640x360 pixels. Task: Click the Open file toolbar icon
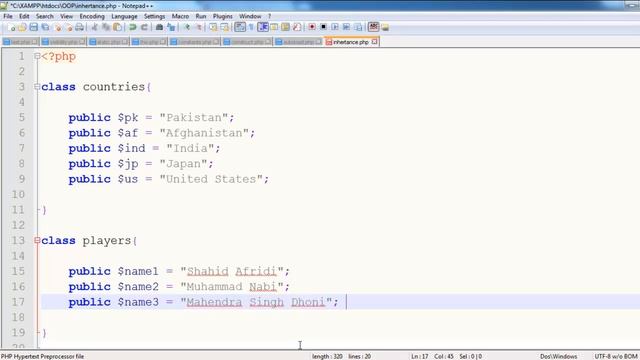[22, 27]
